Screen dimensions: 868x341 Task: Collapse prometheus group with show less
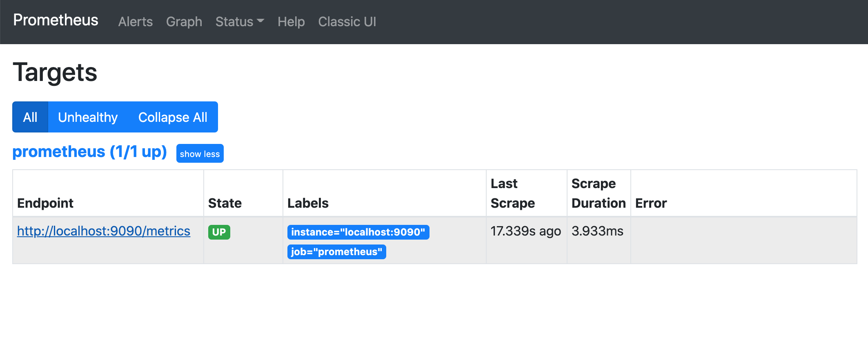tap(200, 154)
